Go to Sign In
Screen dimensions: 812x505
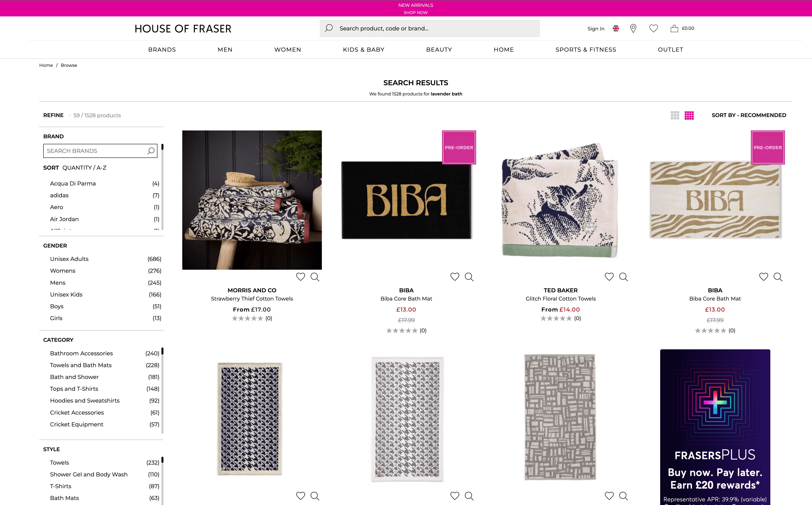coord(596,28)
